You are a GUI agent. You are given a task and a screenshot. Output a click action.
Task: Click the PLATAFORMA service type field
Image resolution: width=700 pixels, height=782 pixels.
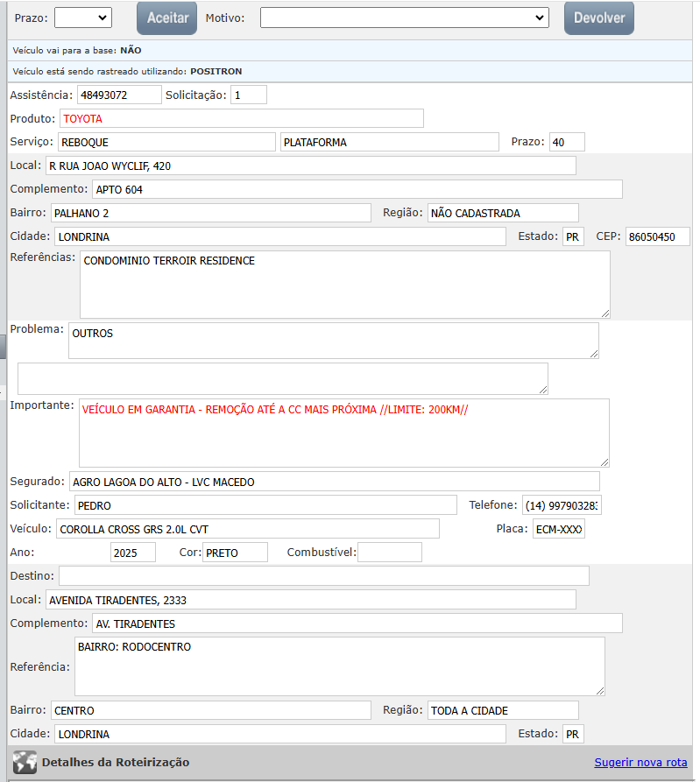(x=389, y=142)
